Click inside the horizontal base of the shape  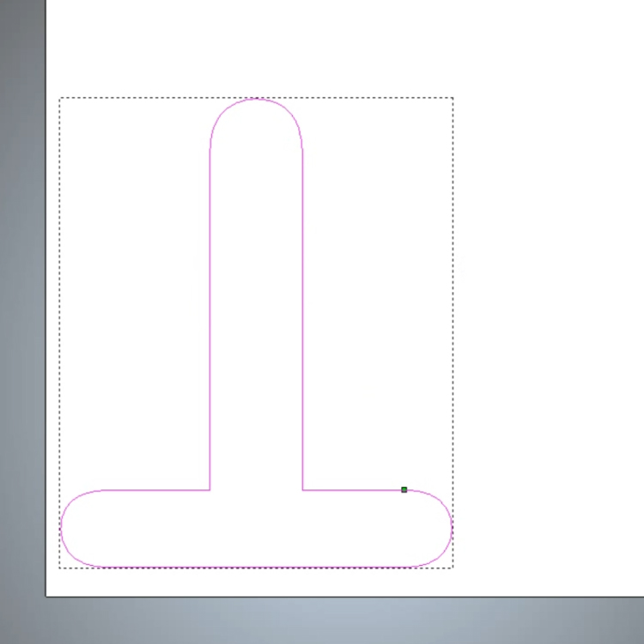coord(257,528)
